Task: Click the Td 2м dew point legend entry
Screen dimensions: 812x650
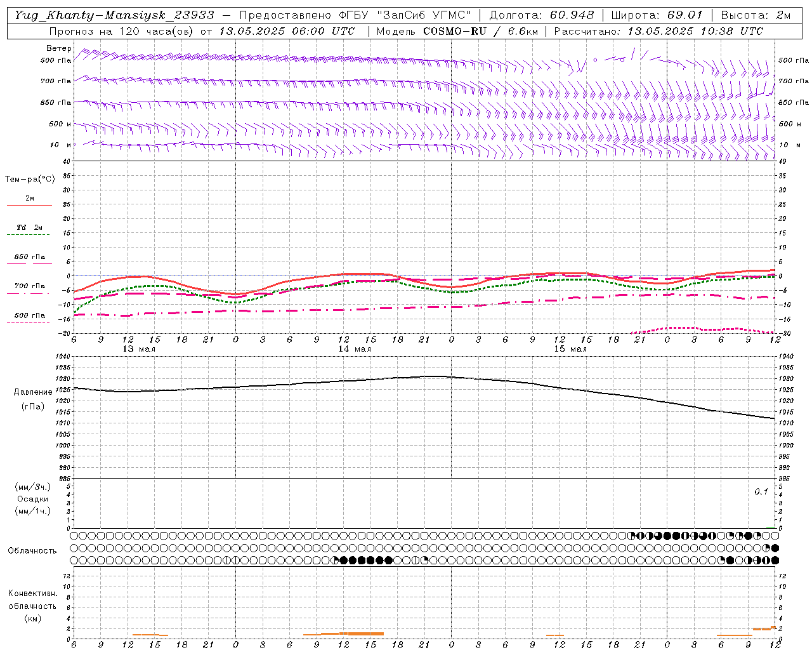Action: click(x=29, y=227)
